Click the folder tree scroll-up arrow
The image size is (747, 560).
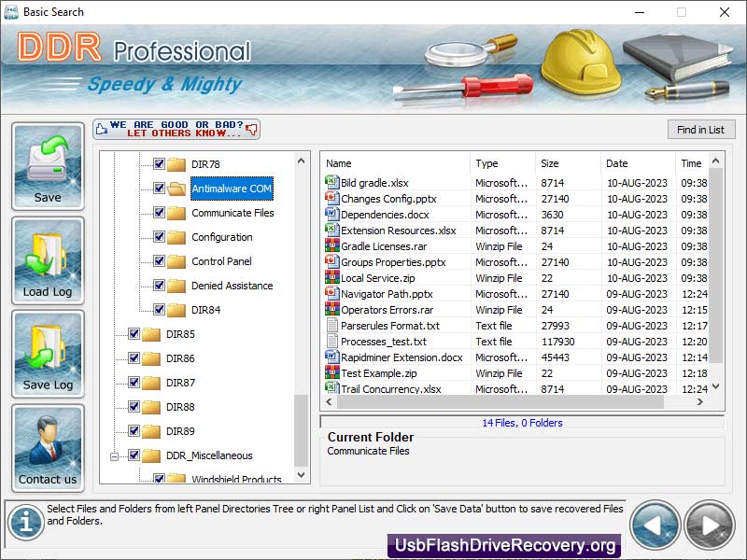tap(301, 161)
